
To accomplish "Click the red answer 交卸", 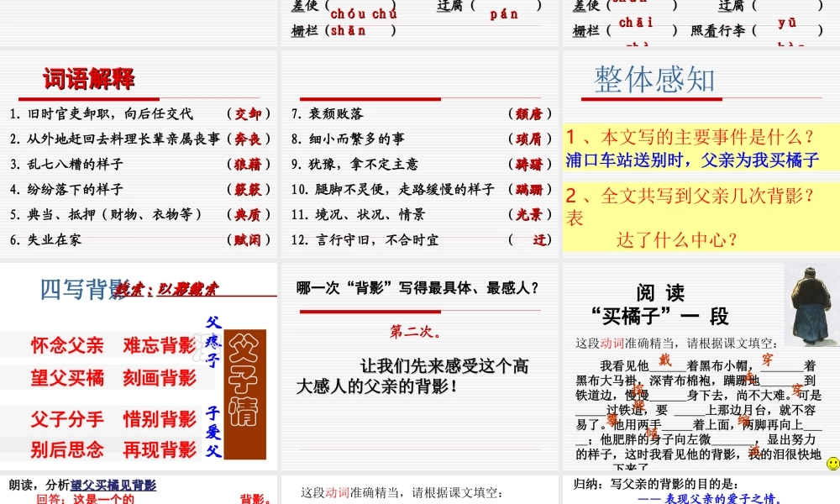I will [x=248, y=113].
